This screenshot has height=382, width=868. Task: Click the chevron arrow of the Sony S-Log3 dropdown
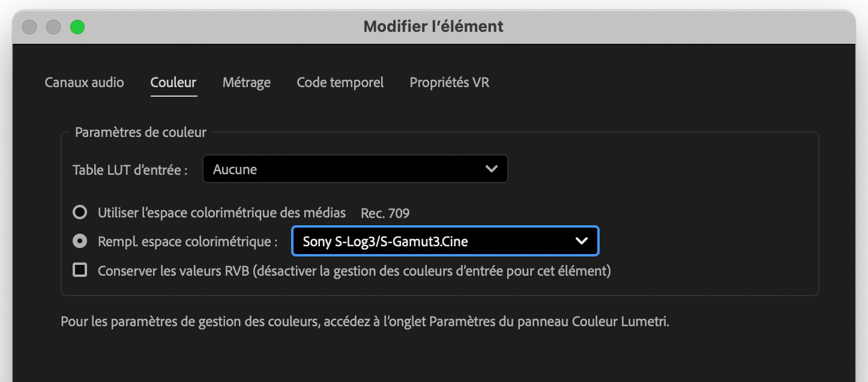581,241
